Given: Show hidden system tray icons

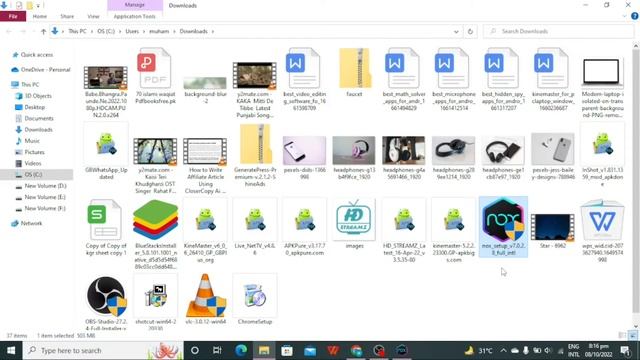Looking at the screenshot, I should coord(503,351).
